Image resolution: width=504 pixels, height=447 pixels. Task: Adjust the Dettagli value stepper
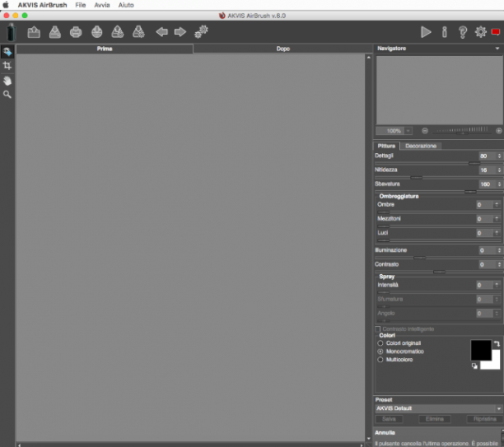coord(499,156)
